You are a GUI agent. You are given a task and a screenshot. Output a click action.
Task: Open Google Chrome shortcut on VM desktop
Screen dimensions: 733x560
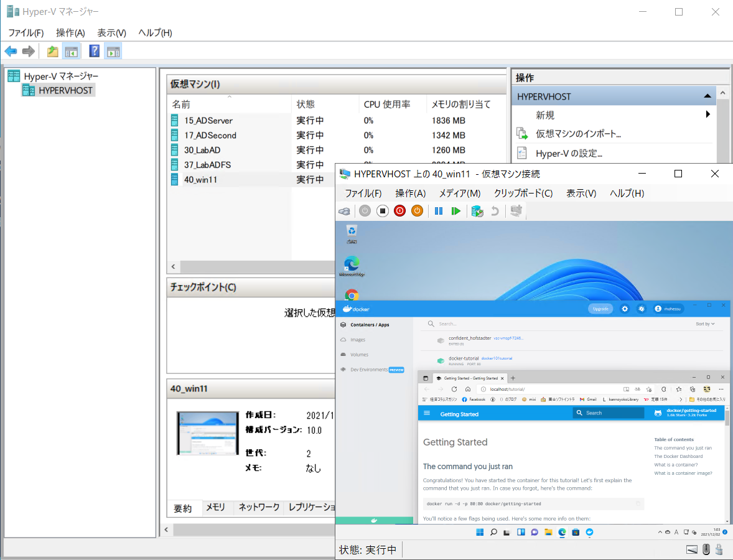(x=352, y=295)
